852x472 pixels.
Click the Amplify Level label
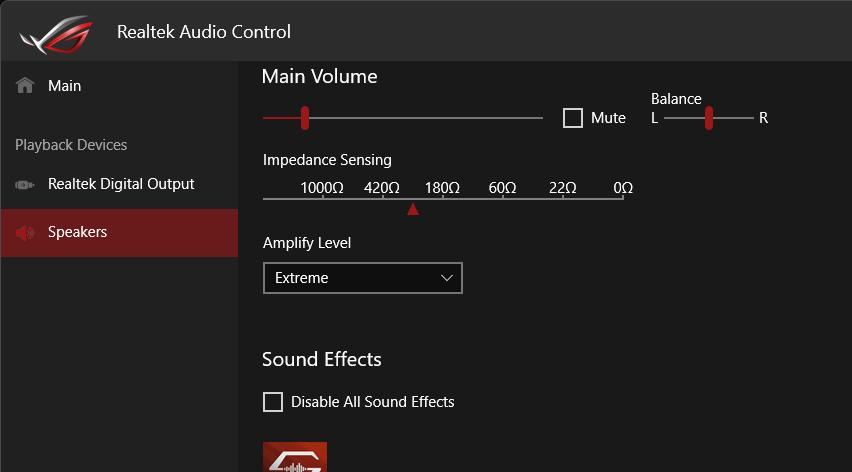(x=307, y=243)
